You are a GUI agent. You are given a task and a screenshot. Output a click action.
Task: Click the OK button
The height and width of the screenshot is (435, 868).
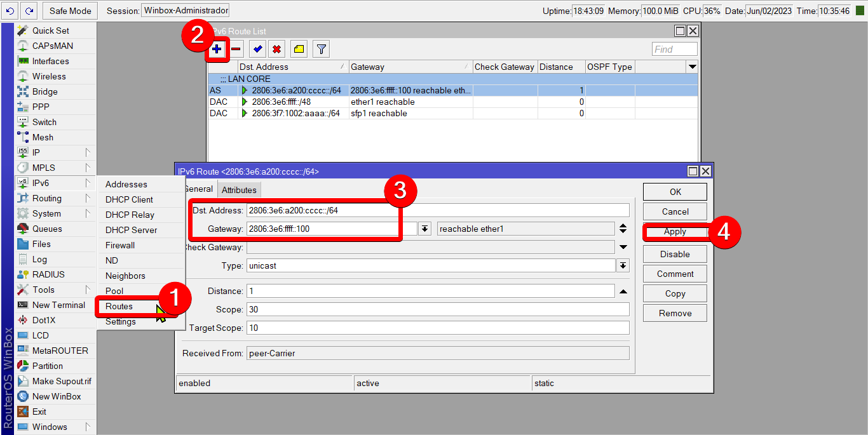pos(675,192)
